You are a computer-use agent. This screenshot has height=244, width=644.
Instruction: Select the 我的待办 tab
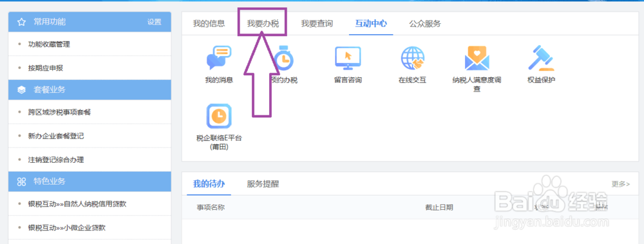[209, 183]
